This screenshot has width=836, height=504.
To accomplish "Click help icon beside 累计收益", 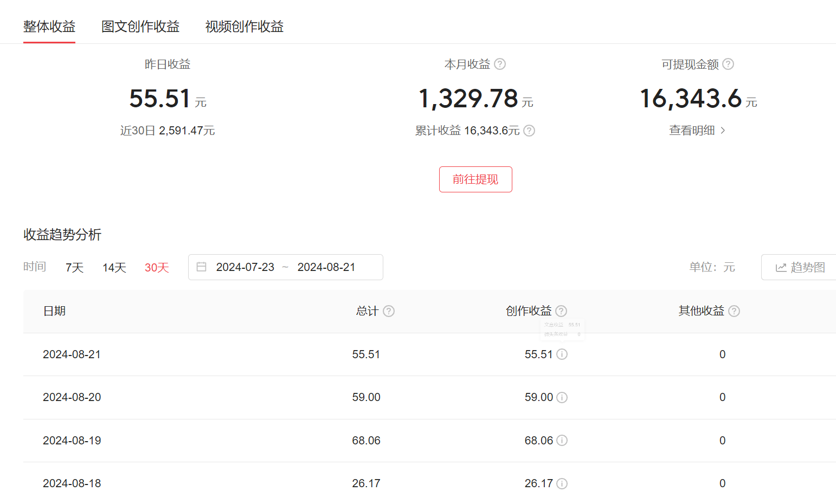I will (529, 131).
